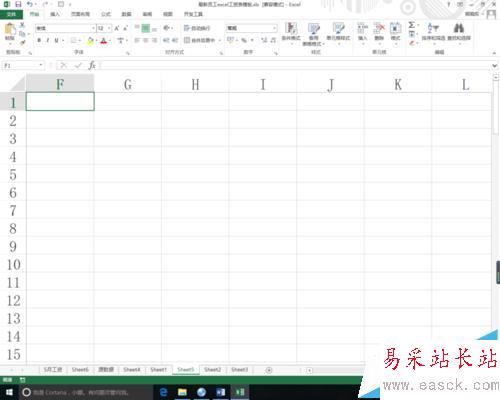The width and height of the screenshot is (500, 400).
Task: Open the fill color dropdown arrow
Action: click(x=96, y=41)
